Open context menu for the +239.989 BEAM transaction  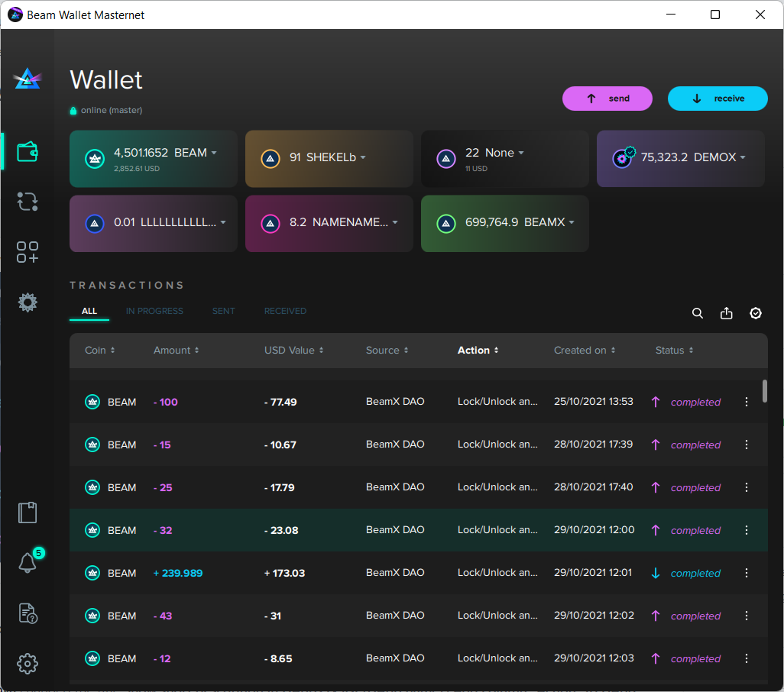coord(747,573)
